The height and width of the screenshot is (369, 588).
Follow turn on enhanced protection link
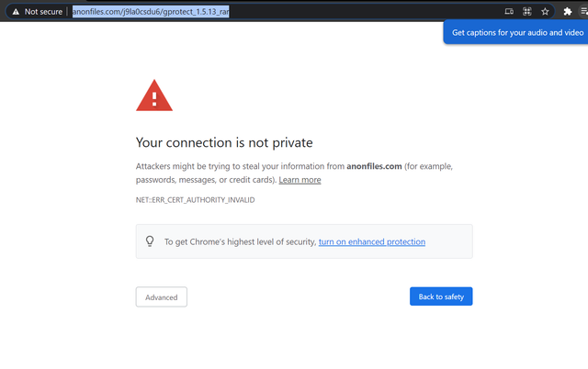point(371,241)
